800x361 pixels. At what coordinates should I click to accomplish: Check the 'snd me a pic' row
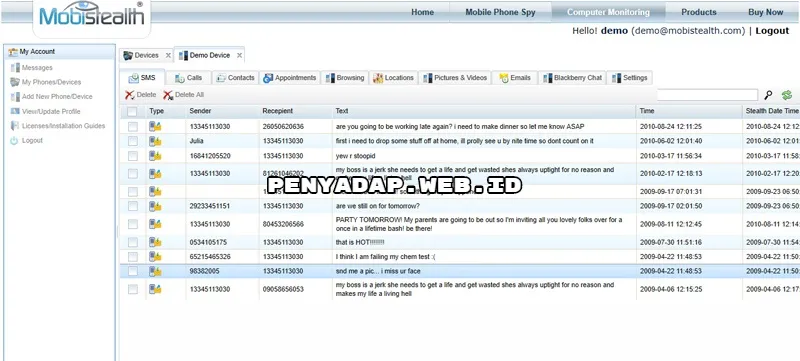point(133,271)
